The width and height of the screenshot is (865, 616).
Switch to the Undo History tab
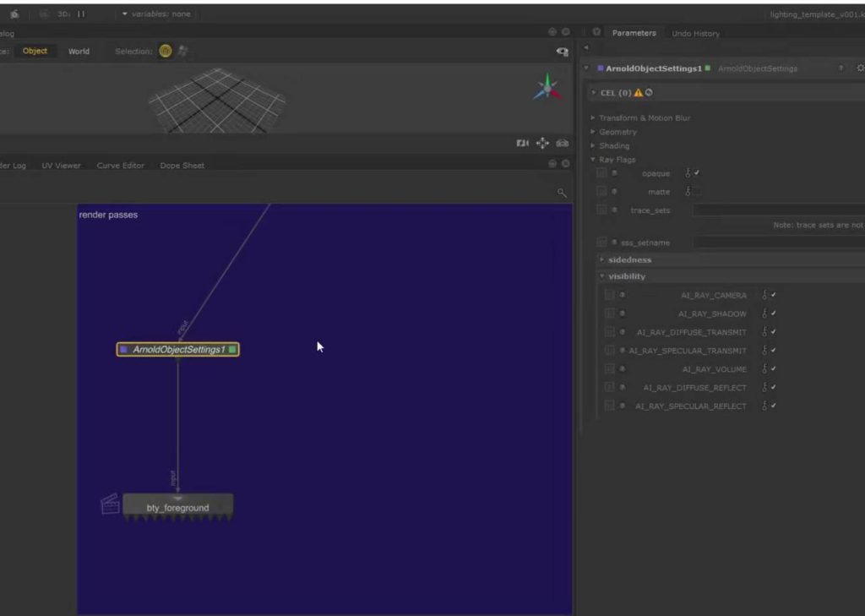click(x=695, y=34)
